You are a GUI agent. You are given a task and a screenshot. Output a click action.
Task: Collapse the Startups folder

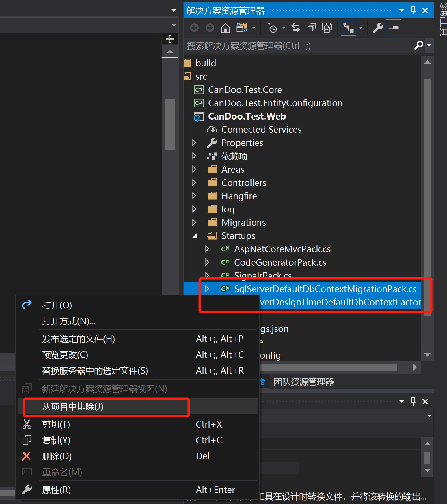point(195,236)
